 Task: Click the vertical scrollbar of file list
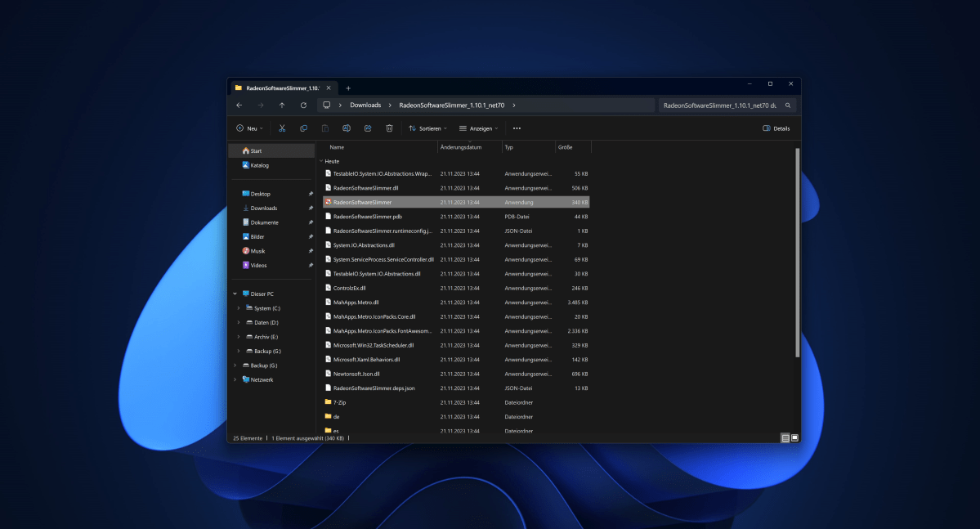797,253
